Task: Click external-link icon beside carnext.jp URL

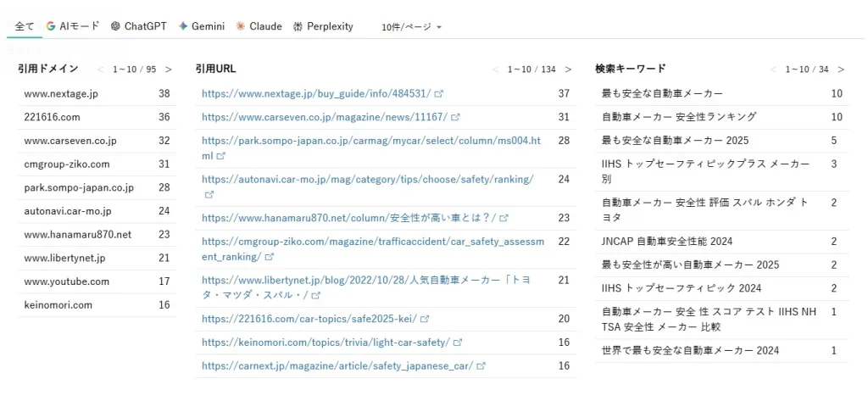Action: click(x=481, y=366)
